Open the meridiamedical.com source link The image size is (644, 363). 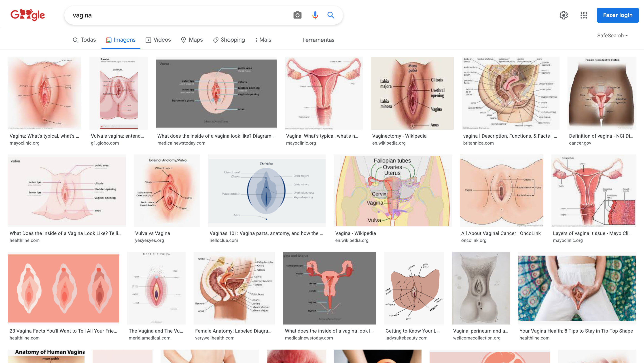tap(150, 338)
